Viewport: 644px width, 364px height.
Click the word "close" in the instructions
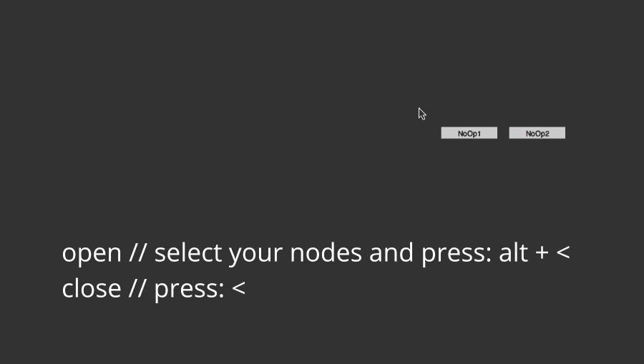tap(91, 289)
